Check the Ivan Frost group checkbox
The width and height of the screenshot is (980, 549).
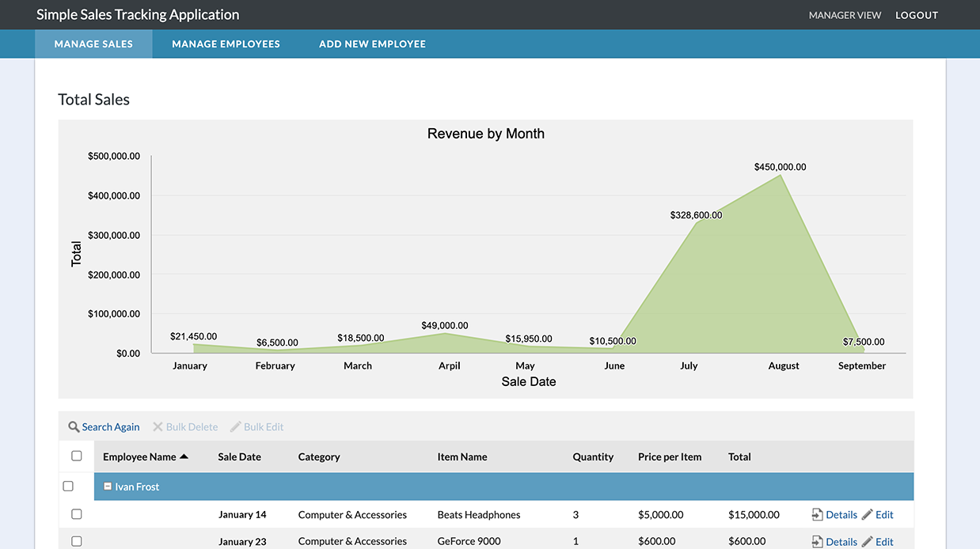click(68, 487)
